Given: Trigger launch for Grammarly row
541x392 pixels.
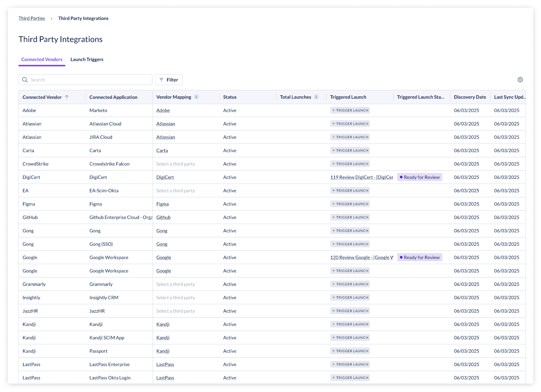Looking at the screenshot, I should click(x=350, y=284).
